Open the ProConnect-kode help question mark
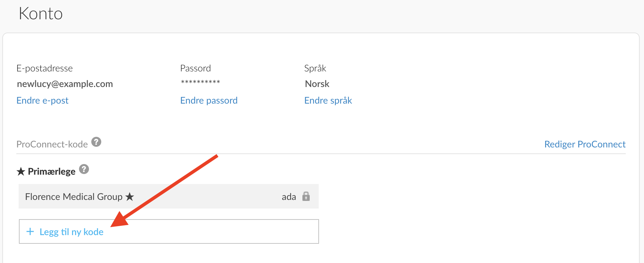This screenshot has height=263, width=644. tap(96, 142)
